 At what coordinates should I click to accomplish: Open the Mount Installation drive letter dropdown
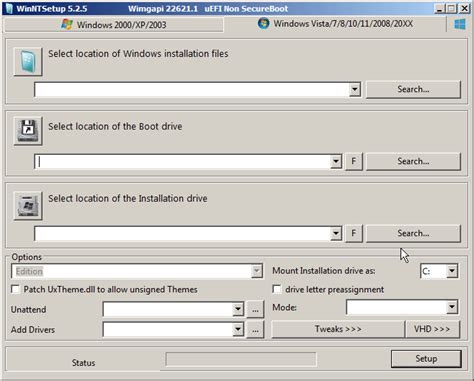click(452, 271)
